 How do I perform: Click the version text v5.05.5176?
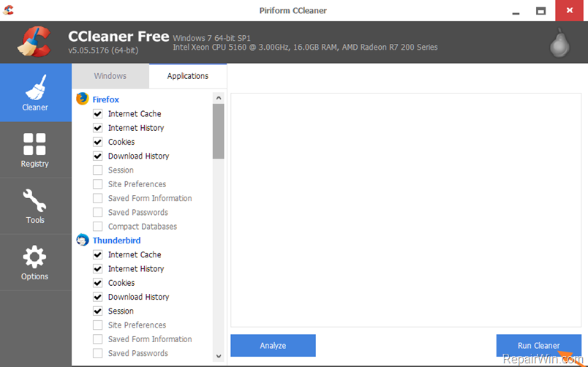pyautogui.click(x=103, y=50)
